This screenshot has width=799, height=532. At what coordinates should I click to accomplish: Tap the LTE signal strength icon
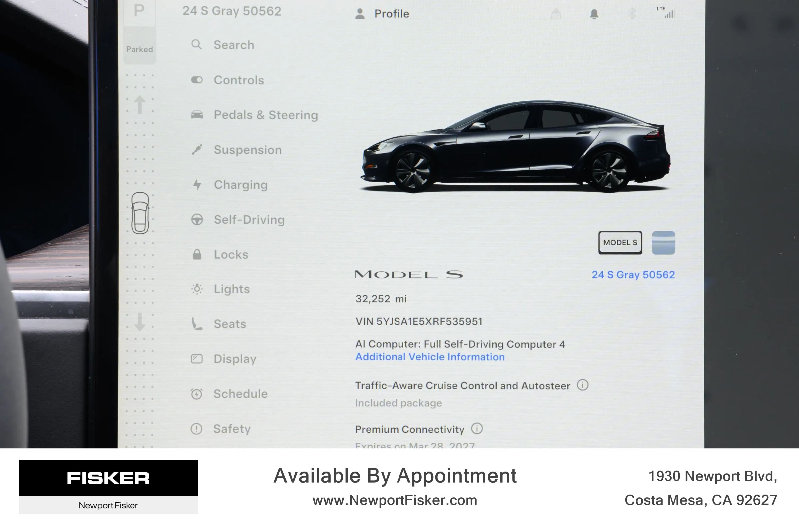[666, 12]
